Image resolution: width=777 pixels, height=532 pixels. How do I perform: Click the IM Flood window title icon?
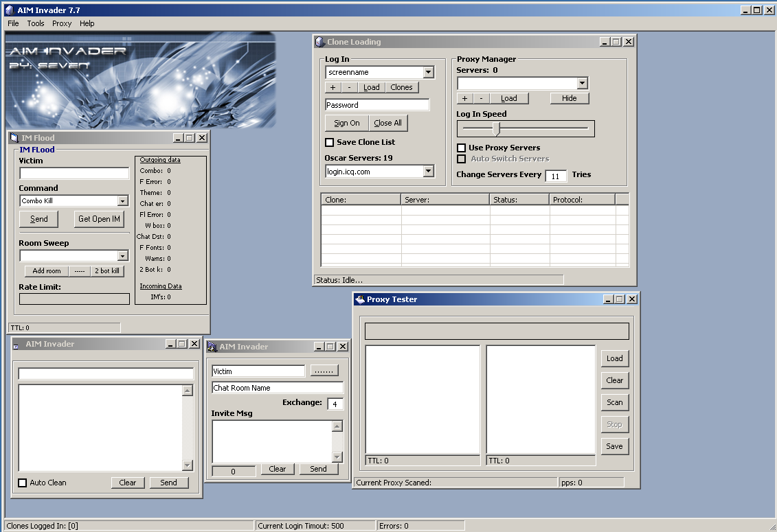[x=14, y=138]
